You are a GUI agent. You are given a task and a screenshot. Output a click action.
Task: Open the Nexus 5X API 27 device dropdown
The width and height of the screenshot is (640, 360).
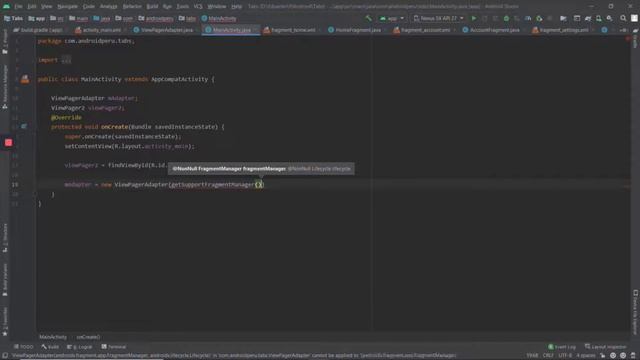[438, 18]
